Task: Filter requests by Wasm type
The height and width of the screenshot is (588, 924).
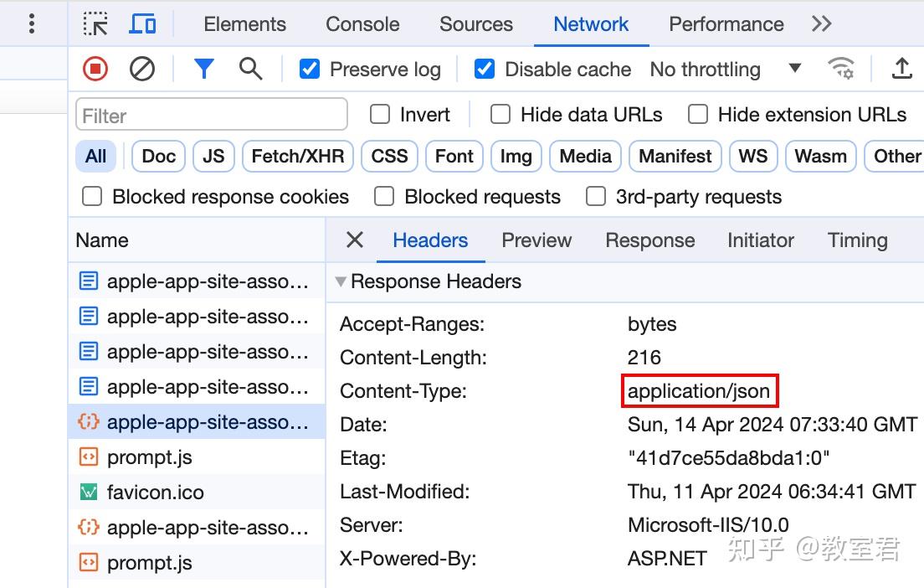Action: coord(820,157)
